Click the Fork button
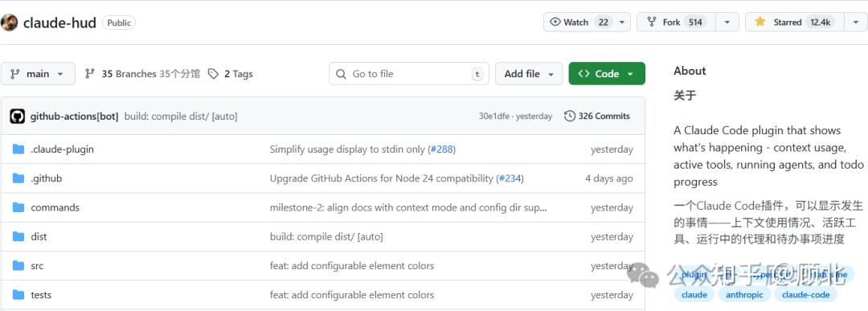This screenshot has width=868, height=311. pos(676,23)
